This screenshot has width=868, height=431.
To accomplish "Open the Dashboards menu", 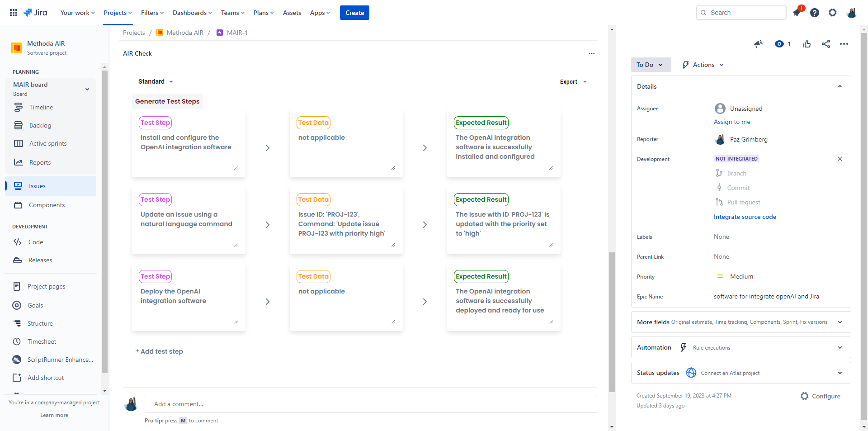I will point(192,13).
